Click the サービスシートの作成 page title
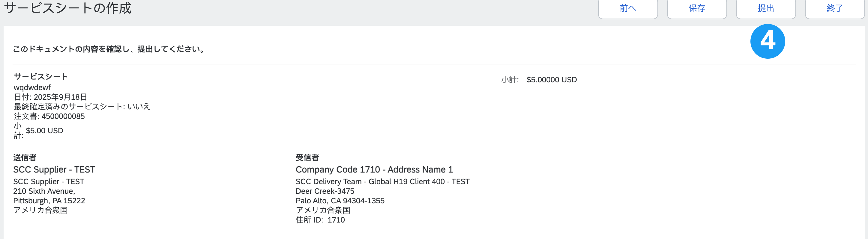 coord(67,8)
